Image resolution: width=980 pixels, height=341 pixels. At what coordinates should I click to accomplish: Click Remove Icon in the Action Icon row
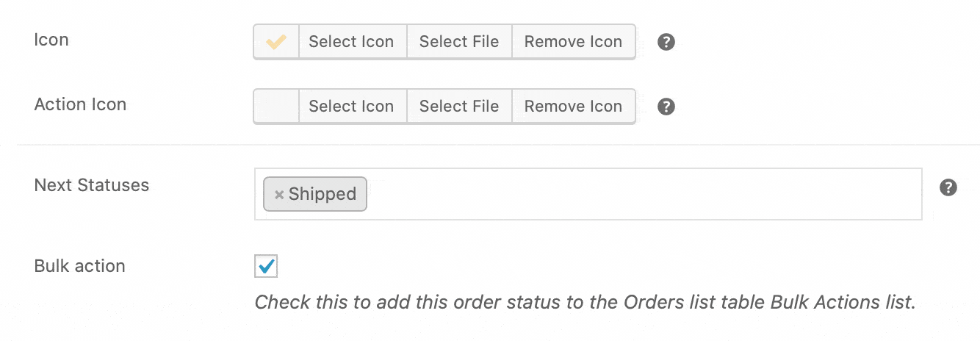click(x=573, y=107)
